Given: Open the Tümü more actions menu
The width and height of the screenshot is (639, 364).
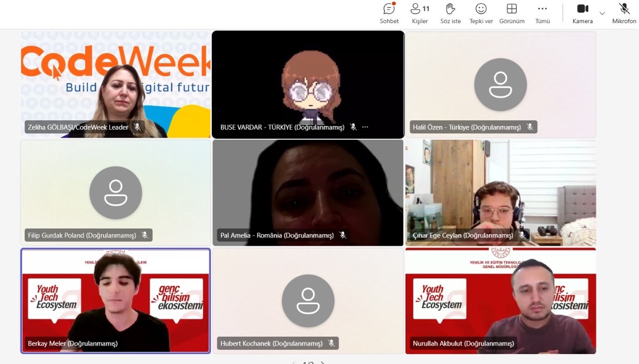Looking at the screenshot, I should 542,14.
